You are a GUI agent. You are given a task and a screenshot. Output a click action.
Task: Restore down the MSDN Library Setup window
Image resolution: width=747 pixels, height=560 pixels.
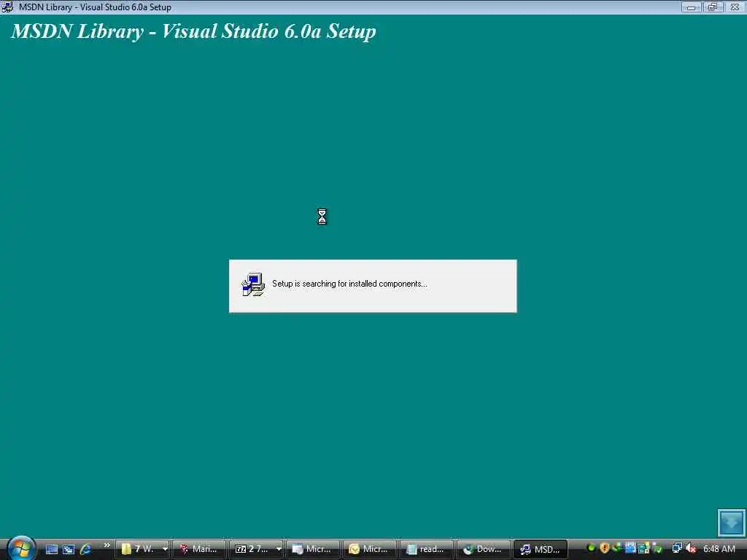713,7
